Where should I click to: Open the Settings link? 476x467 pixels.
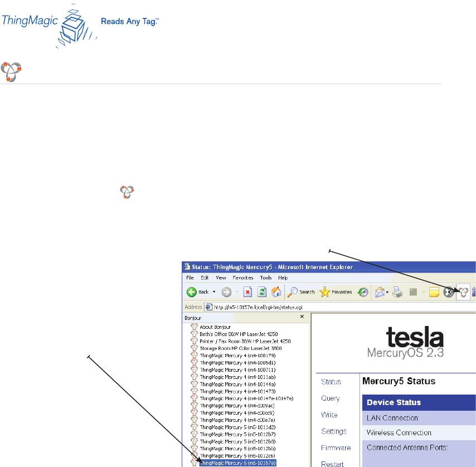point(334,431)
